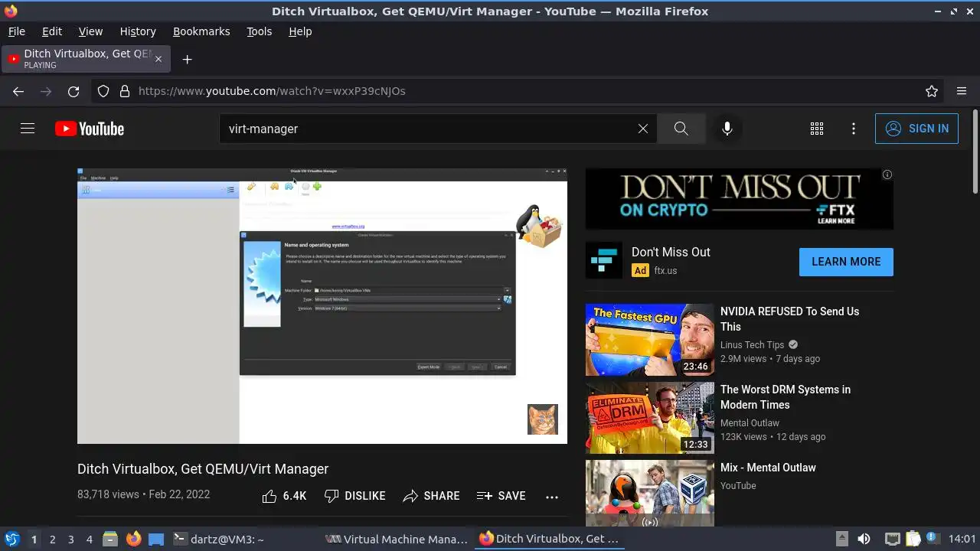Open 'NVIDIA REFUSED To Send Us This' title
The height and width of the screenshot is (551, 980).
pyautogui.click(x=789, y=319)
